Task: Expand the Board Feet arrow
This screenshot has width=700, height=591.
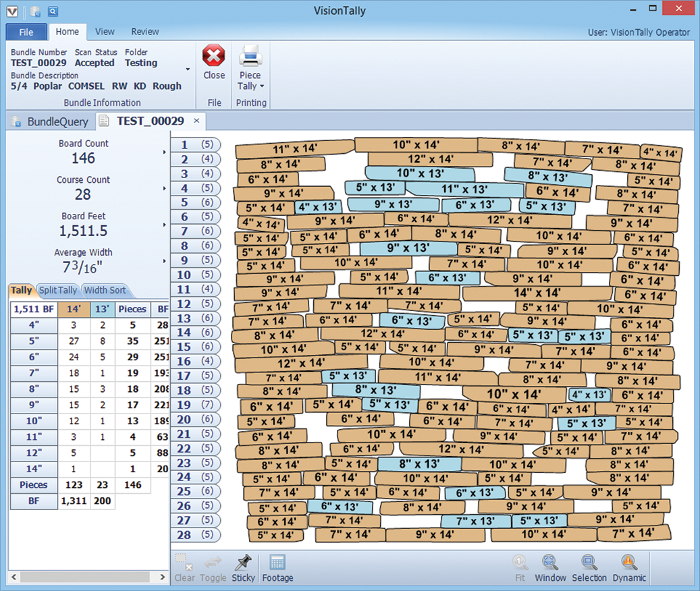Action: click(x=164, y=225)
